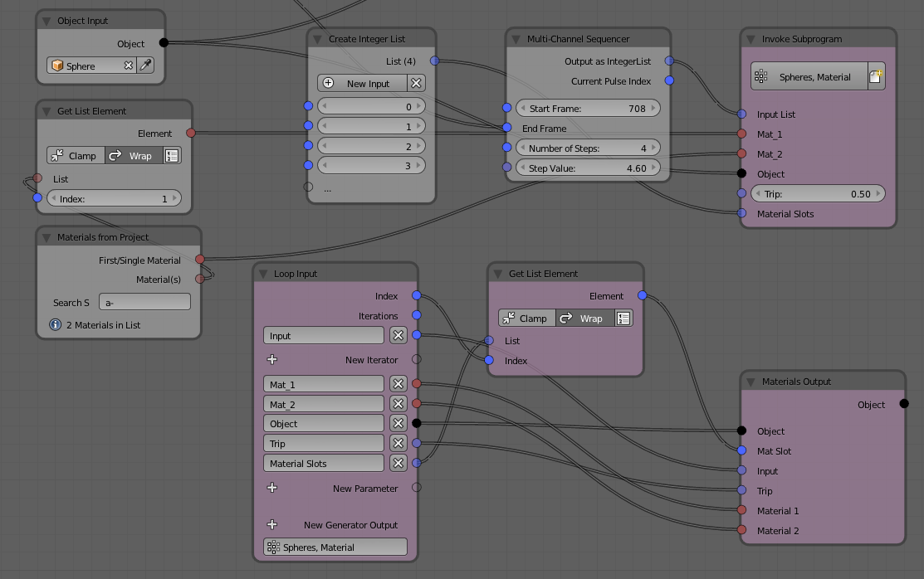Remove the Mat_1 parameter from Loop Input
The width and height of the screenshot is (924, 579).
point(398,384)
